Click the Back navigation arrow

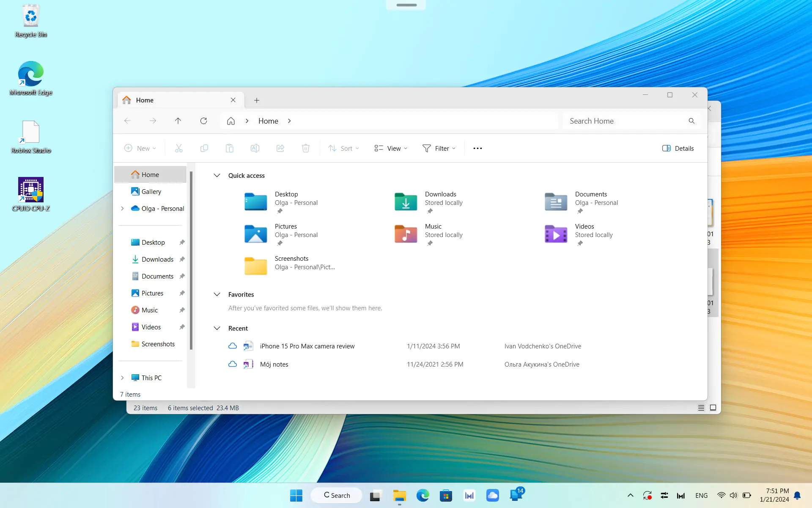click(x=127, y=121)
